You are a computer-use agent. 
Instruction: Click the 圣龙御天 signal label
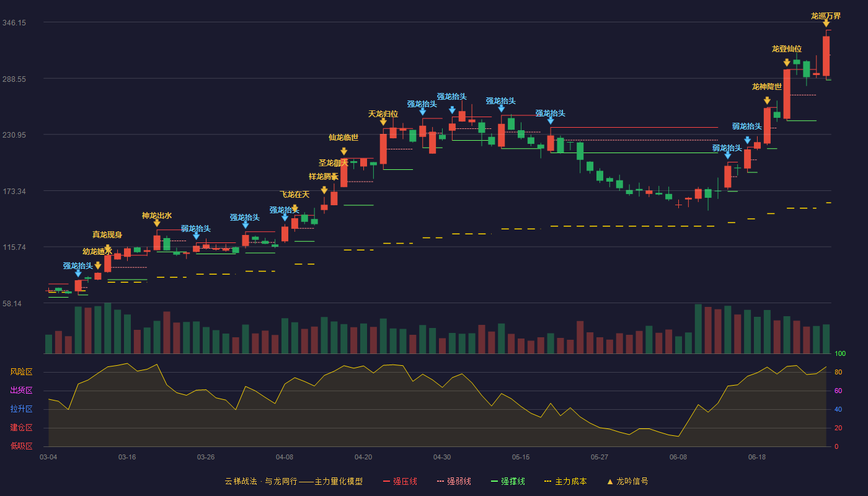point(334,163)
